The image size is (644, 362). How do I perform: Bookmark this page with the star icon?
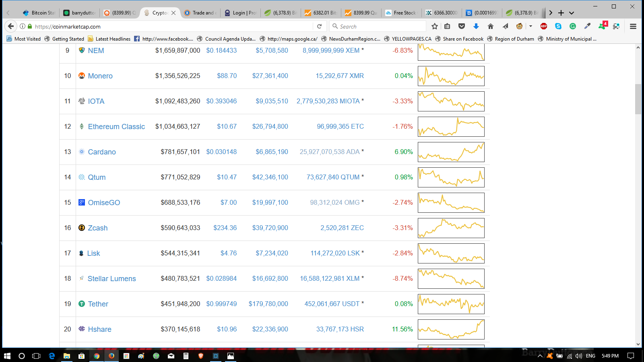(434, 26)
